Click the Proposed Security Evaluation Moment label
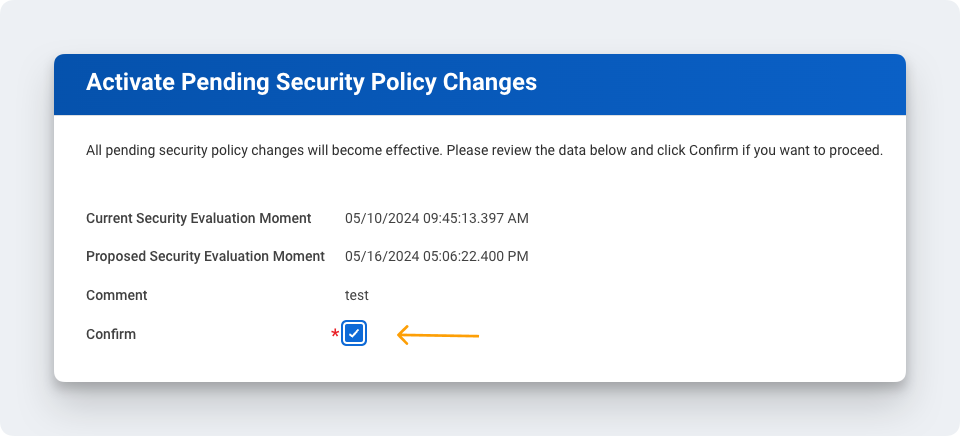 click(205, 256)
